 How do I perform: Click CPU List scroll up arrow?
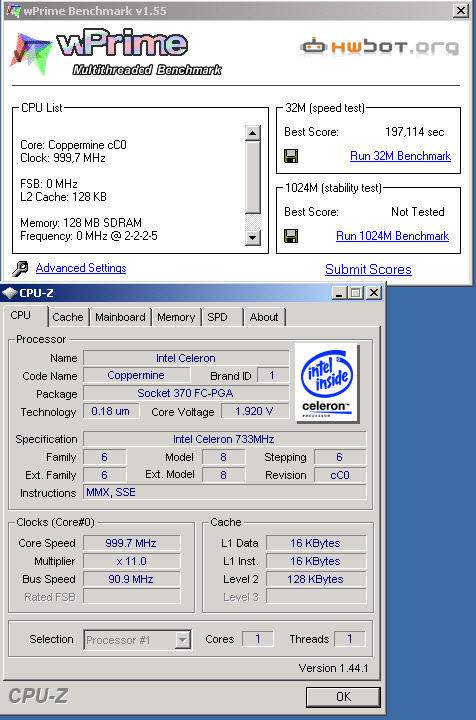pyautogui.click(x=252, y=133)
